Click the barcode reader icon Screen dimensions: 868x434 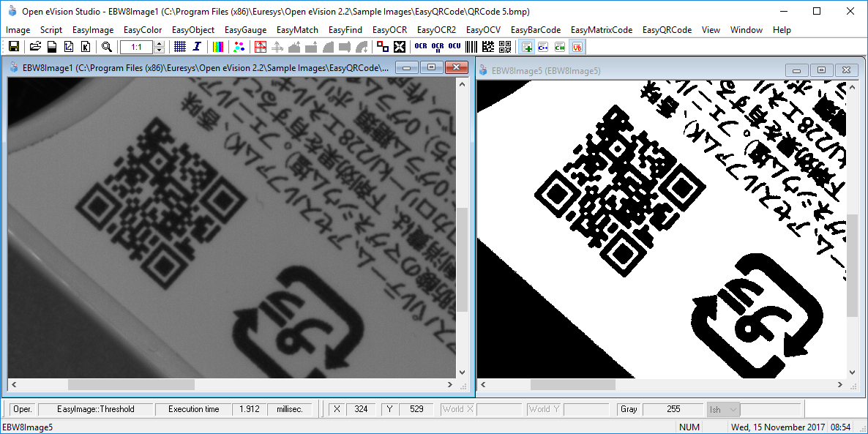(471, 47)
